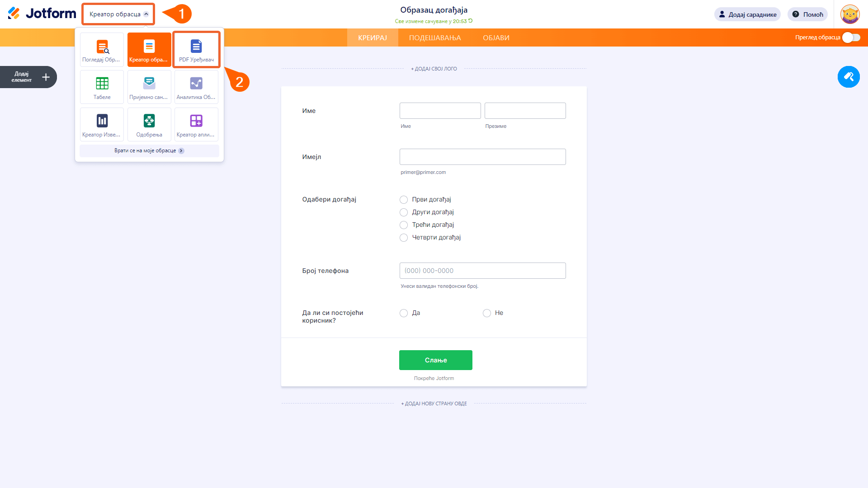Click Врати се на моје обрасце

coord(149,151)
